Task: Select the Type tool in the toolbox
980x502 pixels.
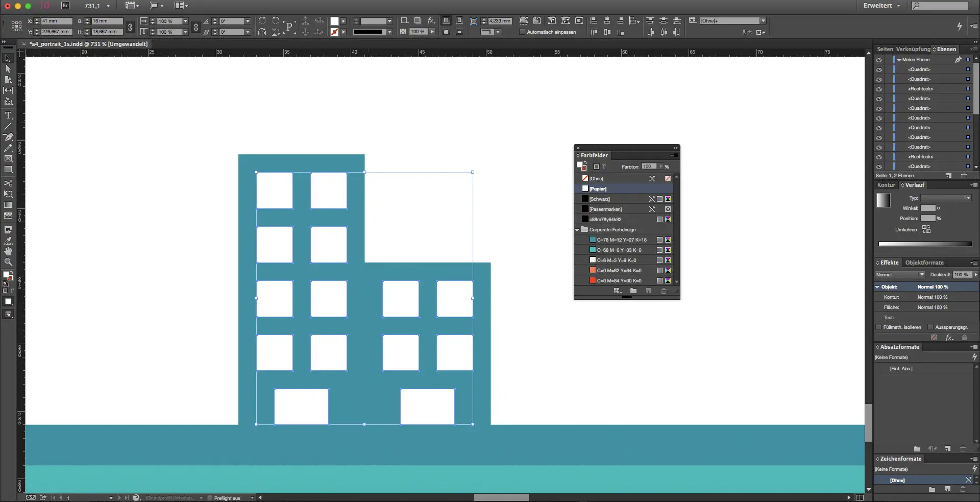Action: 8,115
